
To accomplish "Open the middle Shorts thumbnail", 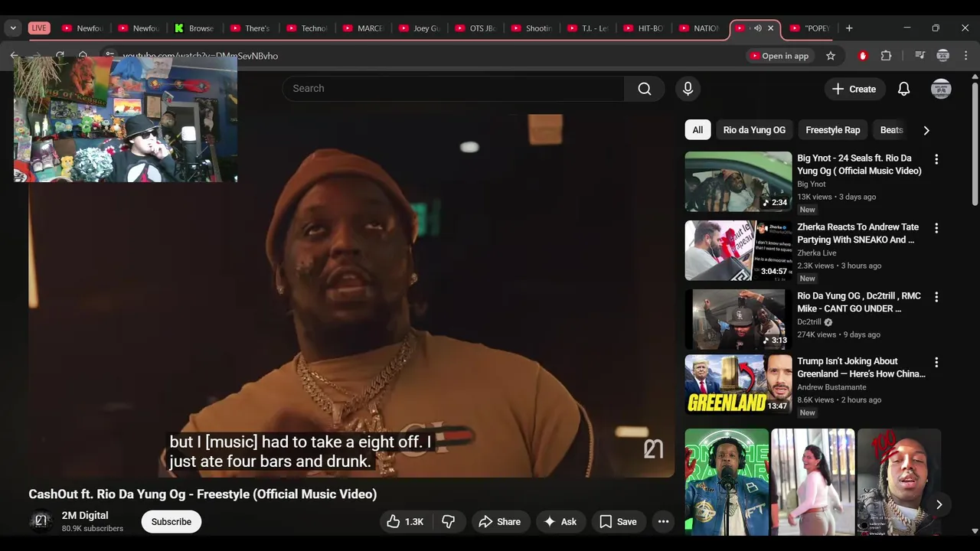I will pyautogui.click(x=812, y=481).
